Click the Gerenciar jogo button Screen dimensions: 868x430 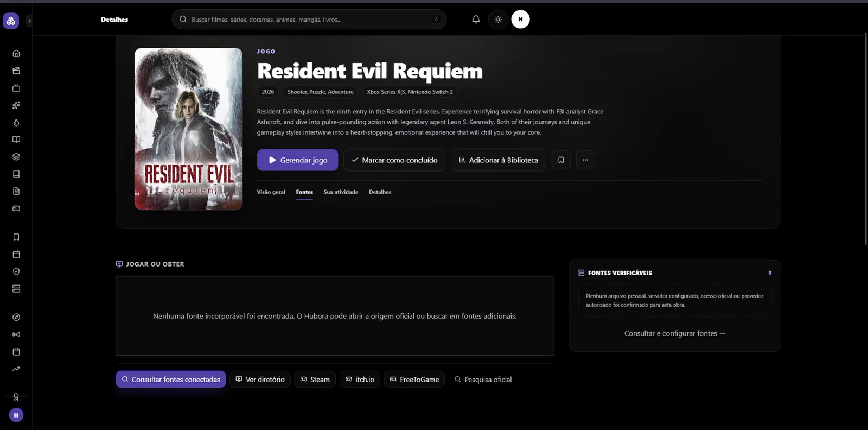(297, 160)
